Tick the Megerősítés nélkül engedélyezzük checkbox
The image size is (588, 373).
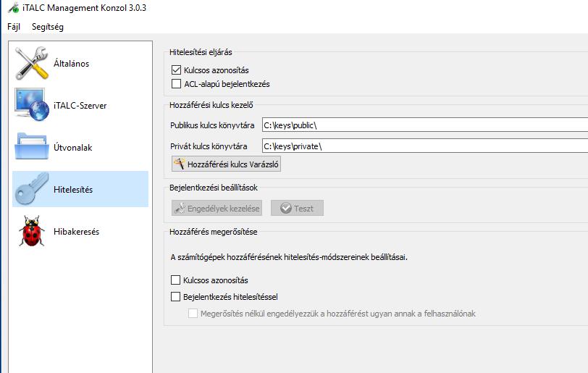click(193, 313)
